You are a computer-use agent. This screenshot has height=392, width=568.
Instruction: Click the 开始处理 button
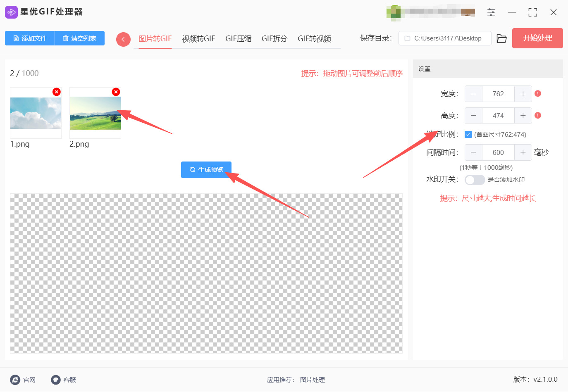click(x=537, y=38)
